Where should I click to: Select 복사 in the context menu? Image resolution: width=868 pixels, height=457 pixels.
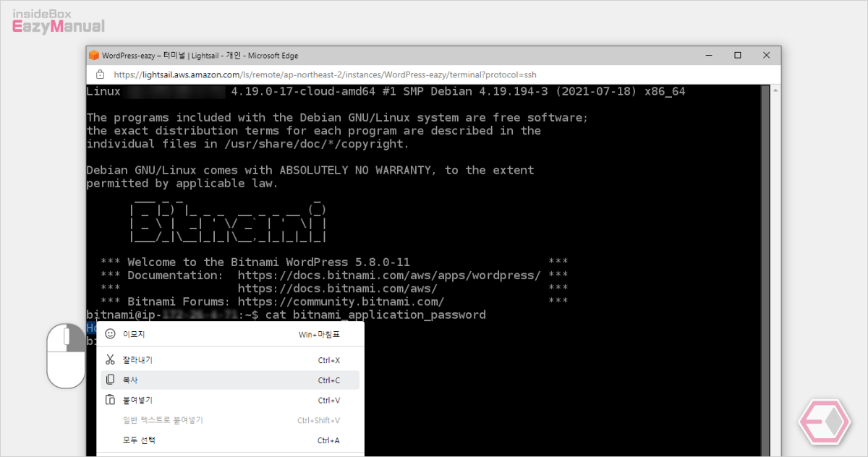pyautogui.click(x=230, y=380)
